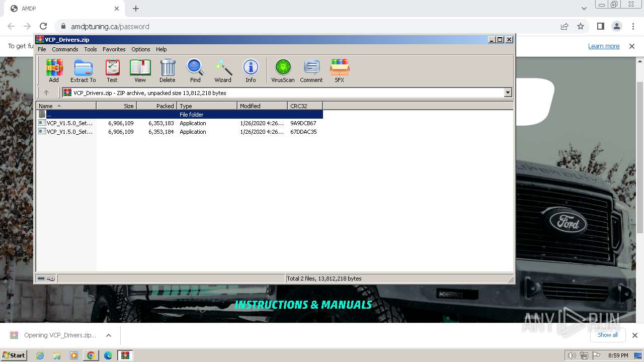This screenshot has height=362, width=644.
Task: Open the Favorites menu
Action: tap(114, 49)
